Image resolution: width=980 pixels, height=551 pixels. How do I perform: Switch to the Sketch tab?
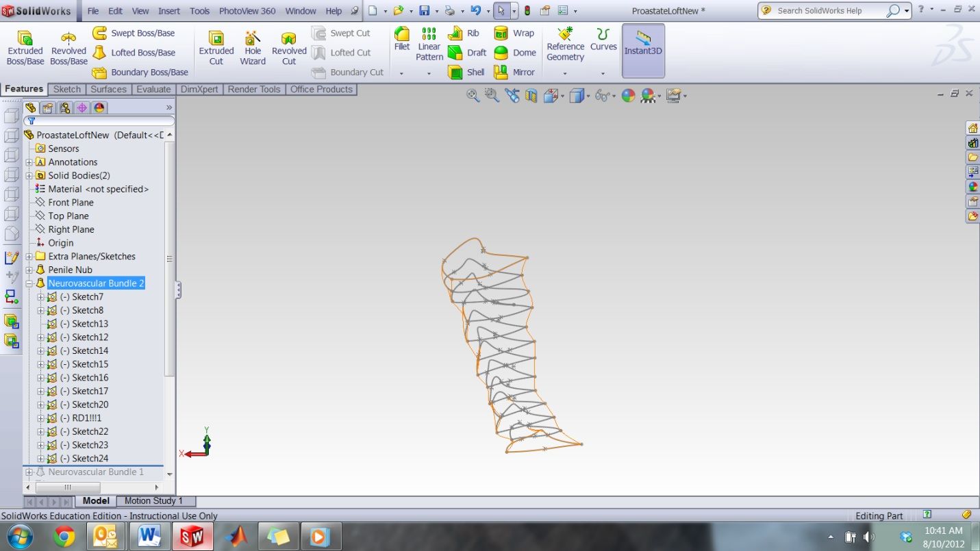tap(67, 89)
